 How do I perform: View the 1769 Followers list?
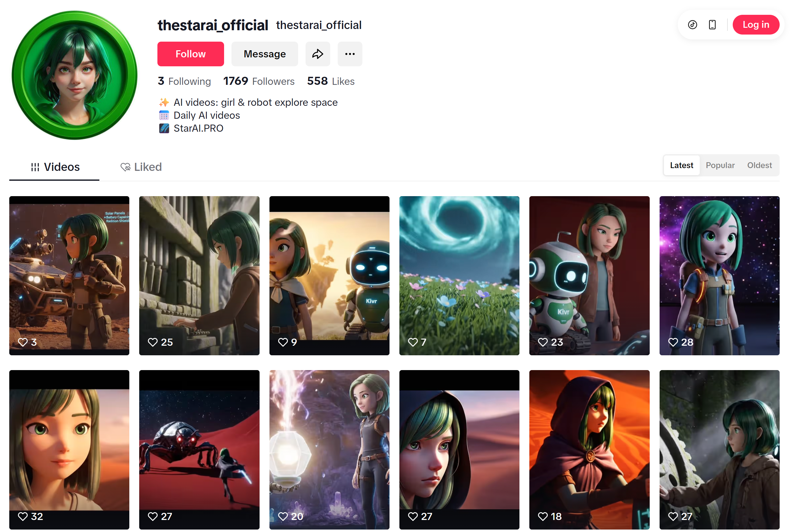pyautogui.click(x=259, y=81)
